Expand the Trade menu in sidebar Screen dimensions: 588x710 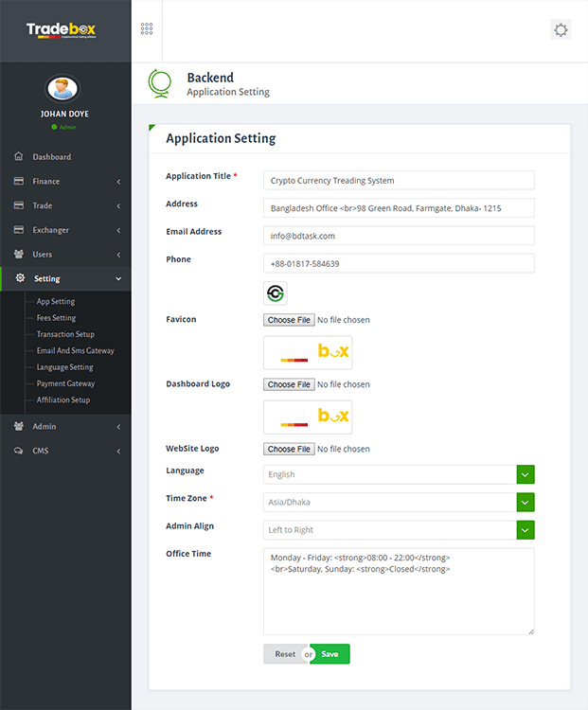65,205
